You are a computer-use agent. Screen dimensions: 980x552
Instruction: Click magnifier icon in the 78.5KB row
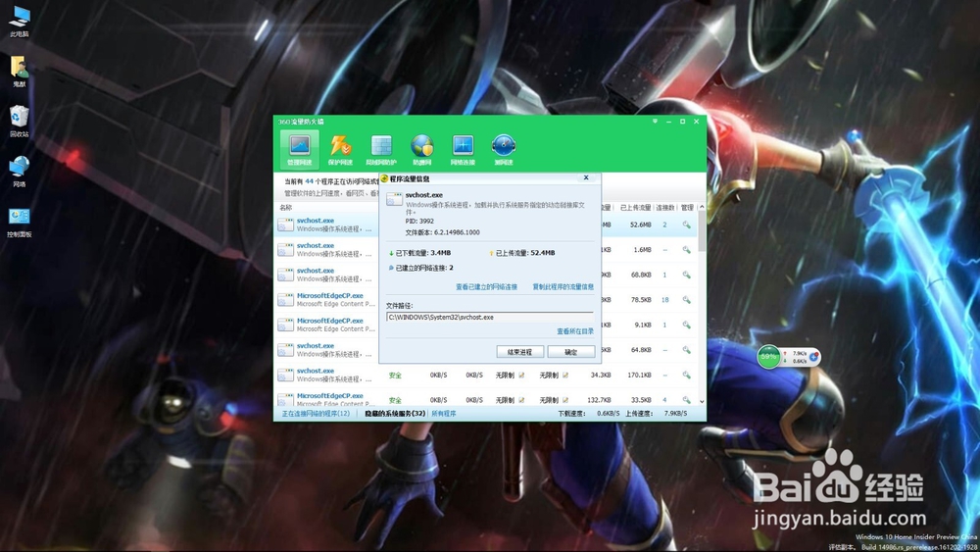(686, 300)
